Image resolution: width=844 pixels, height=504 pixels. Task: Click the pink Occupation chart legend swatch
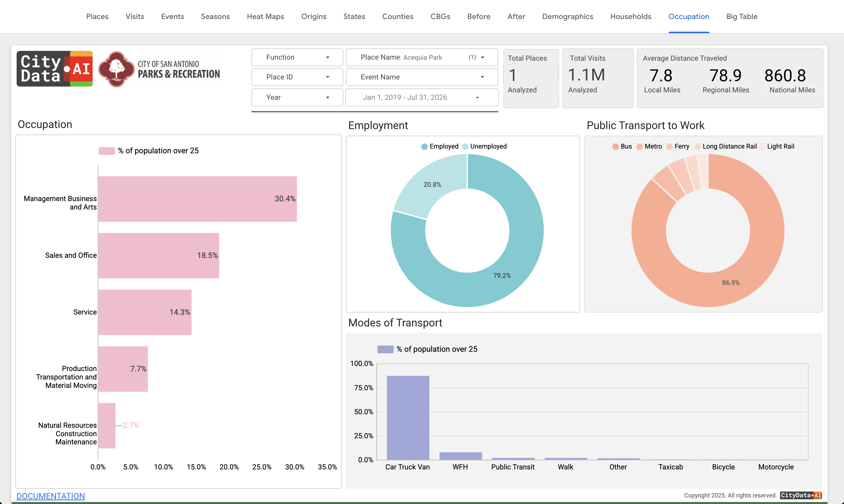click(107, 151)
